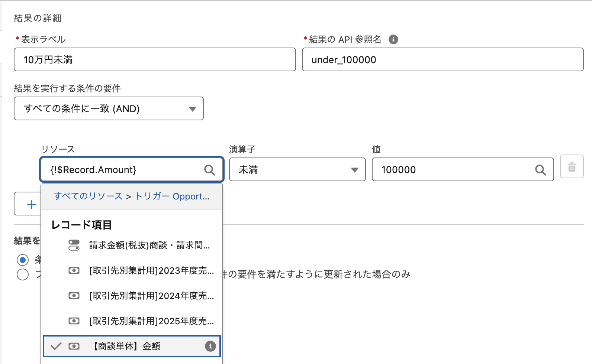Click currency icon beside 2024年度売 field

(74, 296)
